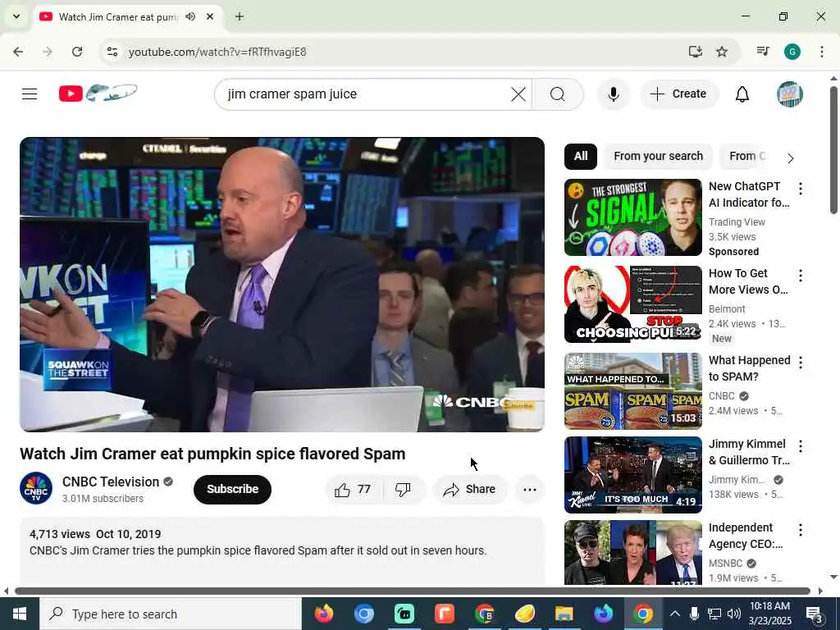Open the It's Too Much Kimmel thumbnail
The width and height of the screenshot is (840, 630).
632,475
